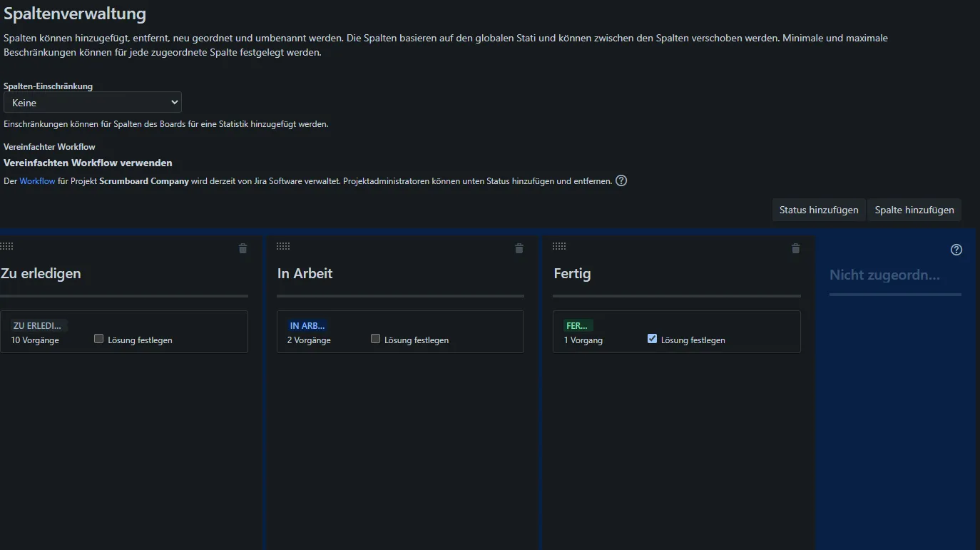980x550 pixels.
Task: Click help icon in Nicht zugeordnet column
Action: pyautogui.click(x=956, y=250)
